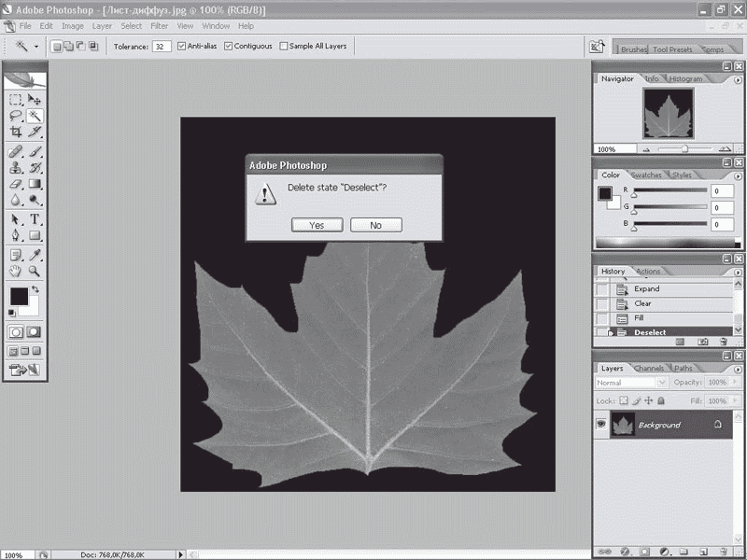Select the Crop tool

click(x=16, y=133)
